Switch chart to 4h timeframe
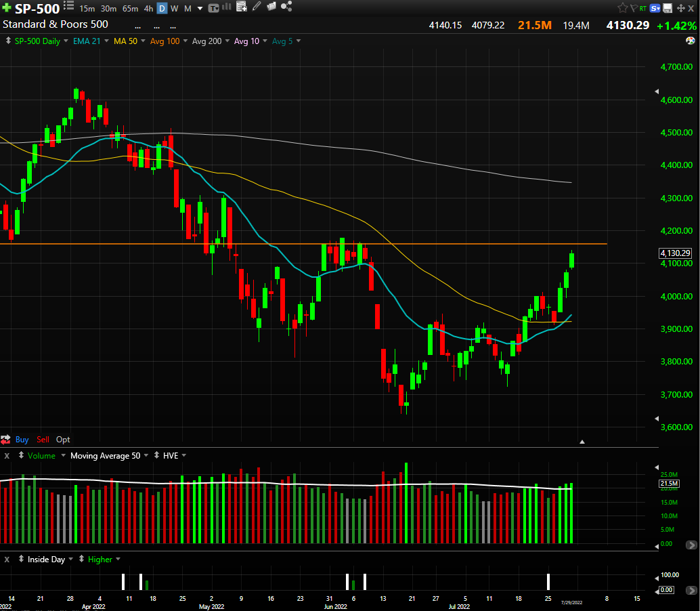 click(x=148, y=9)
